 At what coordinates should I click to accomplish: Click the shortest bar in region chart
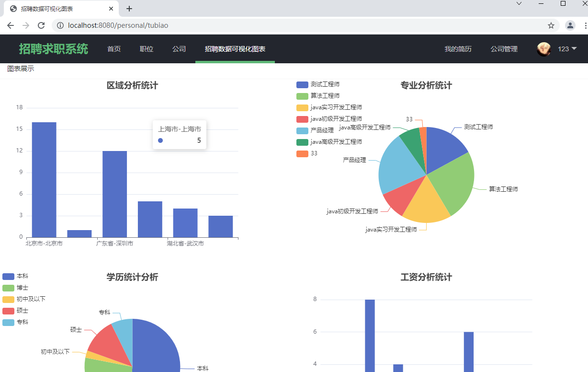(x=79, y=234)
